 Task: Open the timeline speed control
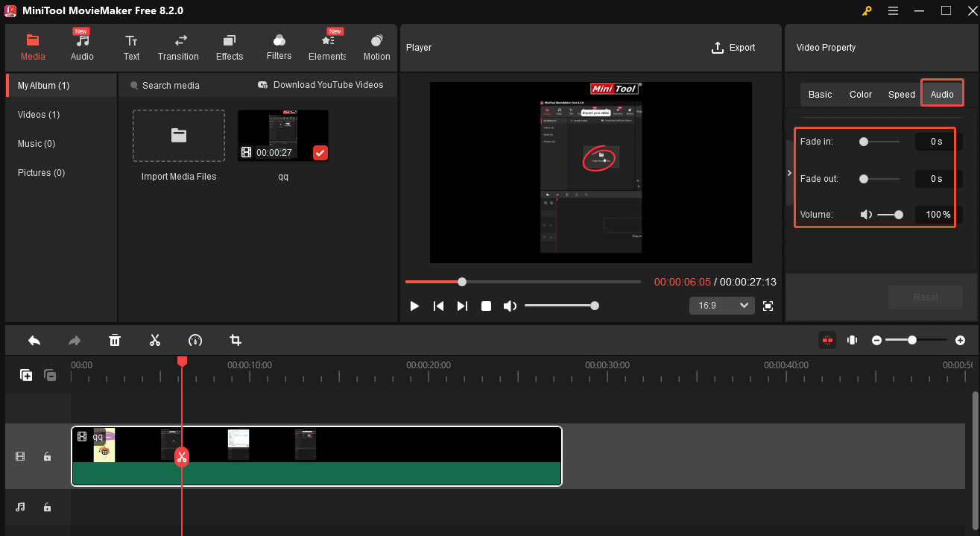195,341
